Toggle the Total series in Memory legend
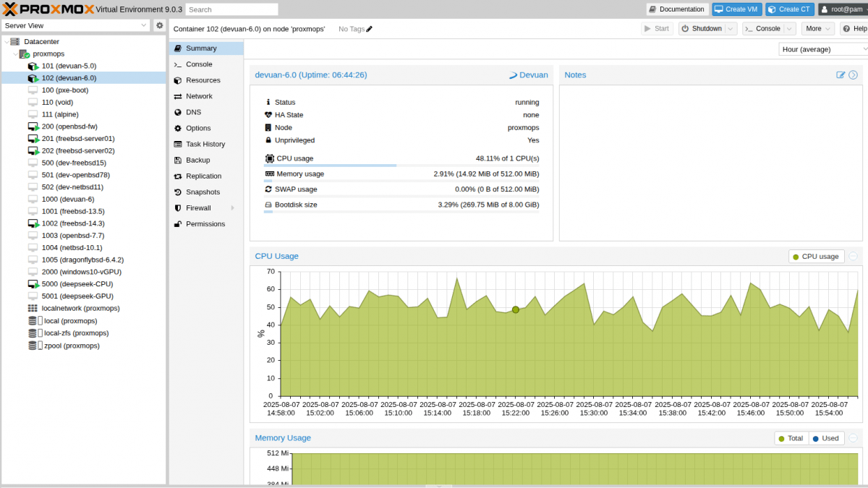The height and width of the screenshot is (488, 868). coord(790,438)
